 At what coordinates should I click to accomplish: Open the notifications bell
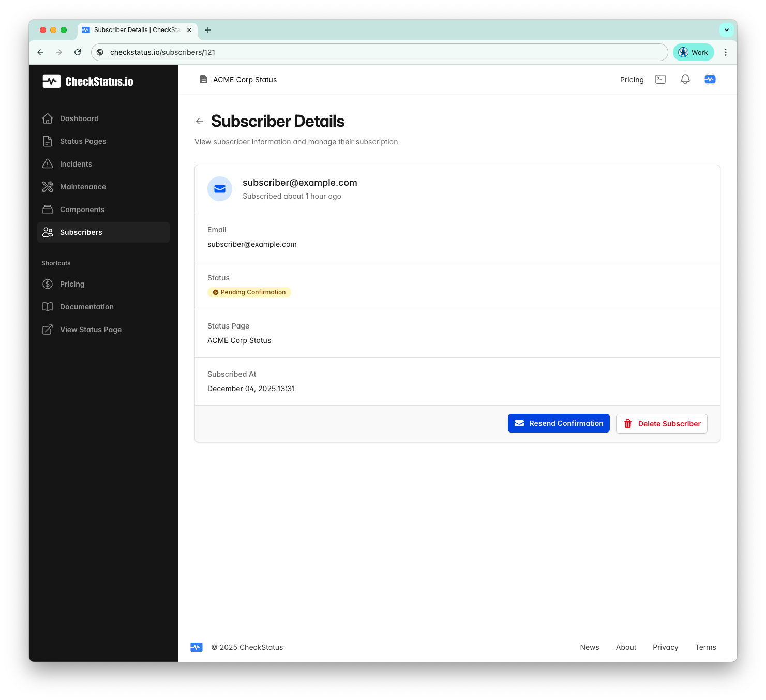[685, 79]
